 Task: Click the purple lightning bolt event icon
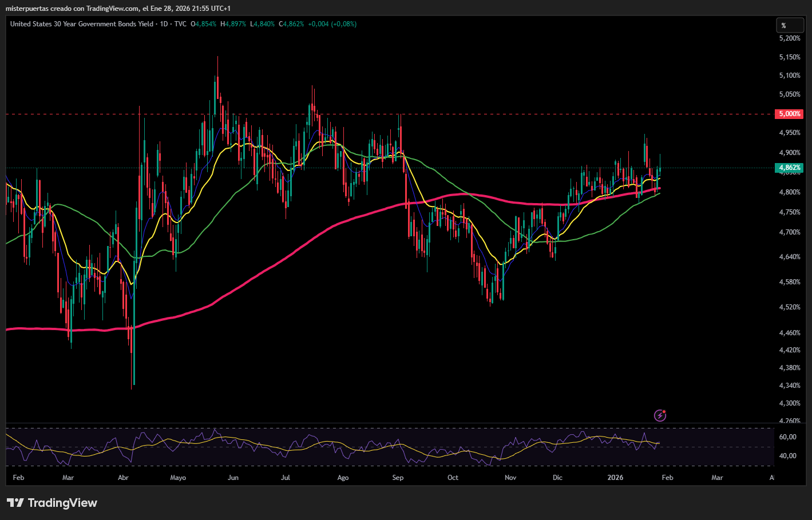(x=660, y=415)
